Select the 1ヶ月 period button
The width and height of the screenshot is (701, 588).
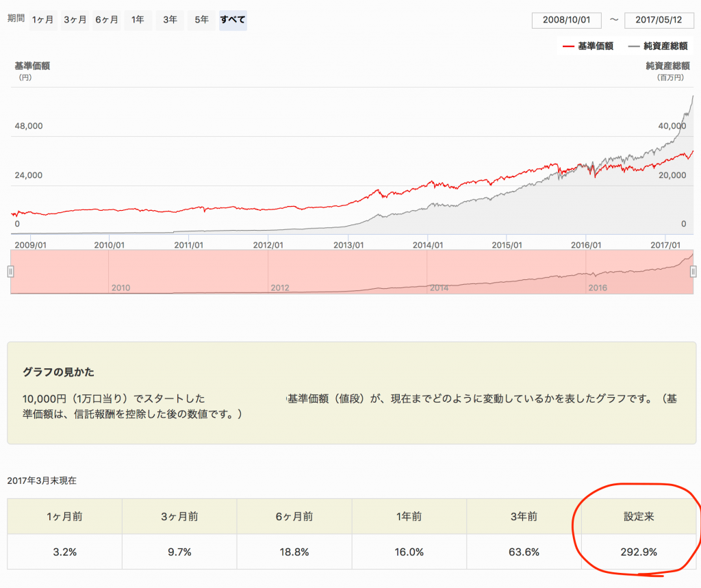(43, 20)
